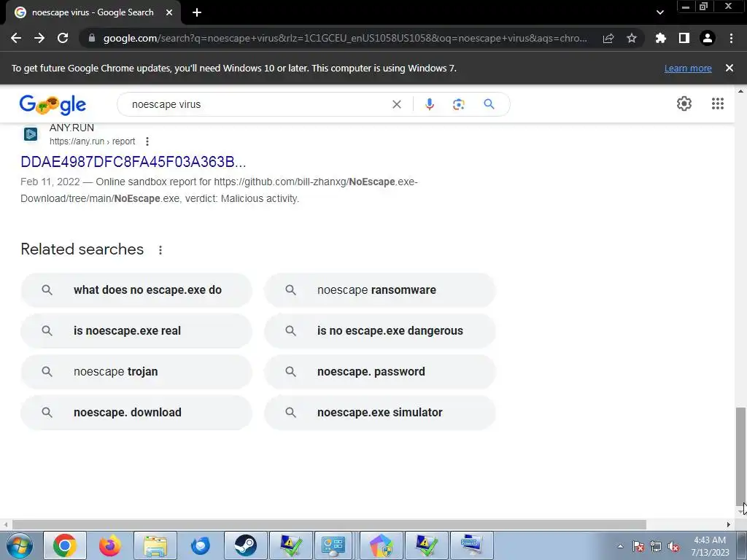The height and width of the screenshot is (560, 747).
Task: Open Google quick settings gear
Action: coord(684,104)
